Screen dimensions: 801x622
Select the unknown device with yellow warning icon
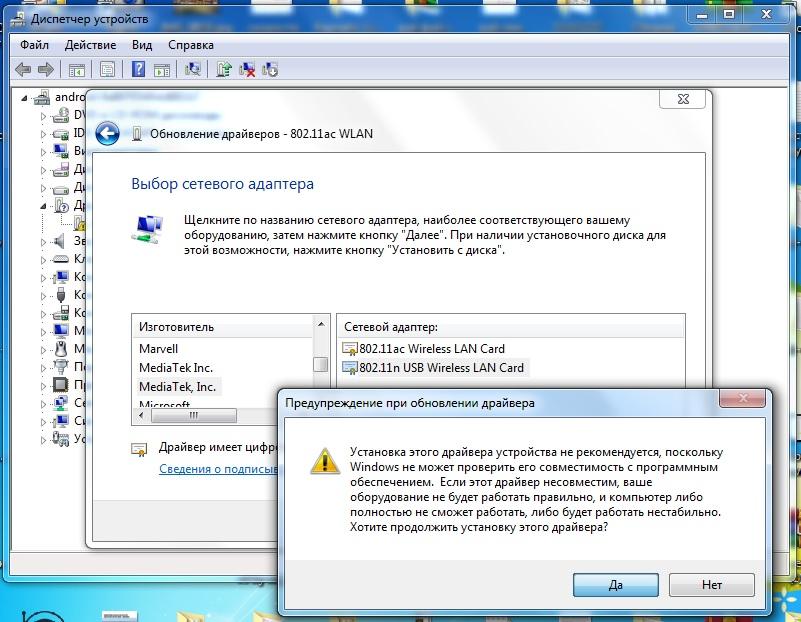79,223
